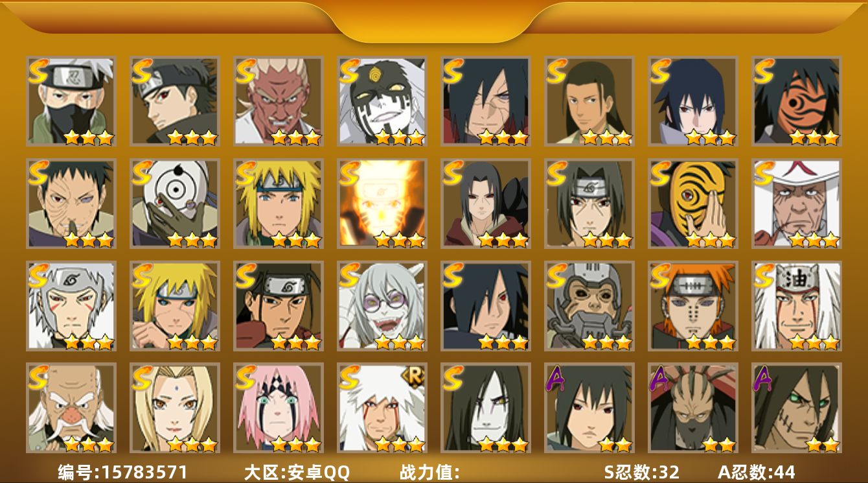Screen dimensions: 868x483
Task: Choose Hanzo wearing the breathing mask
Action: [x=589, y=305]
